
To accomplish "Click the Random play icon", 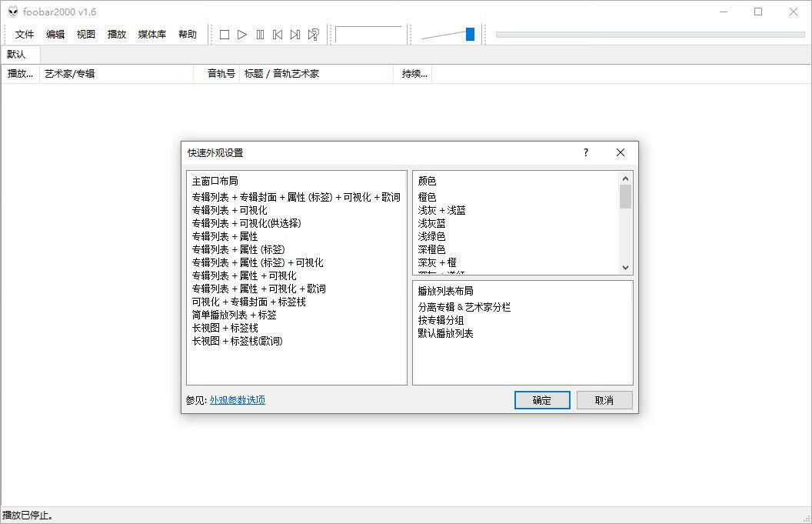I will click(314, 34).
